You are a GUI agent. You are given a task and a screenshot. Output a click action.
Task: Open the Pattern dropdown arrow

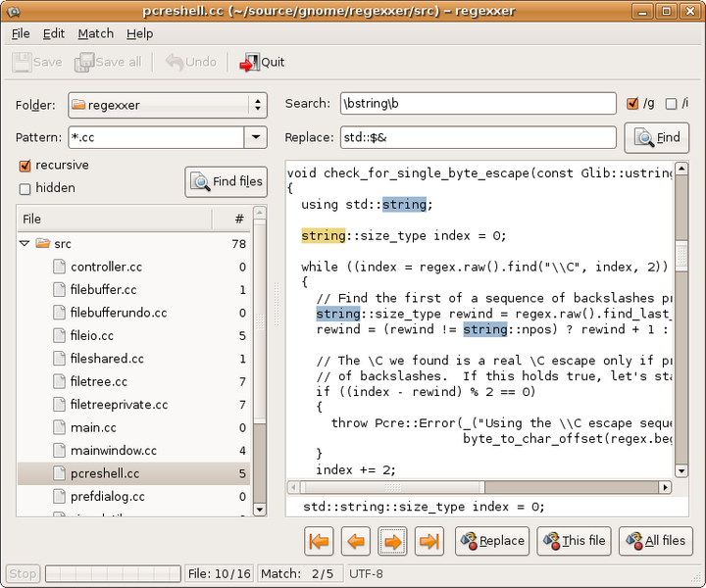256,137
